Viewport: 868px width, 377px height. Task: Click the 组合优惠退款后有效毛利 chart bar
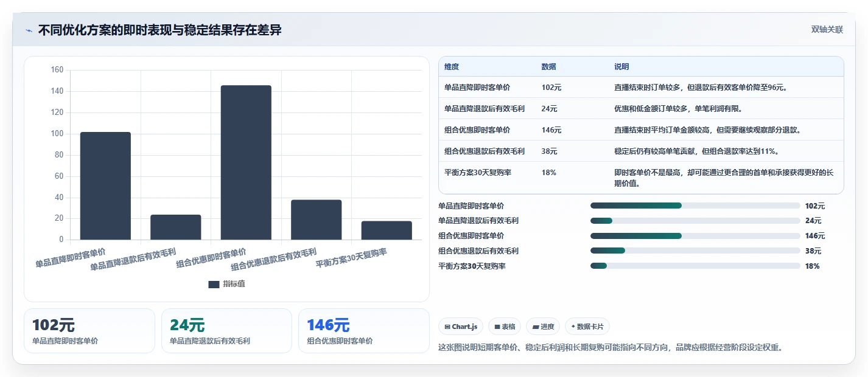316,220
